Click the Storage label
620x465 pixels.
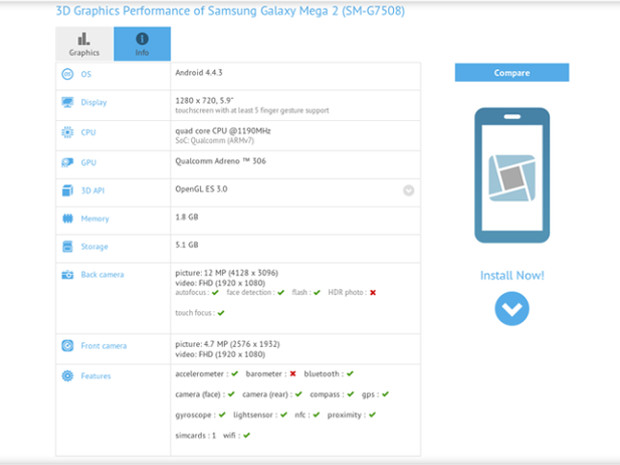point(95,247)
